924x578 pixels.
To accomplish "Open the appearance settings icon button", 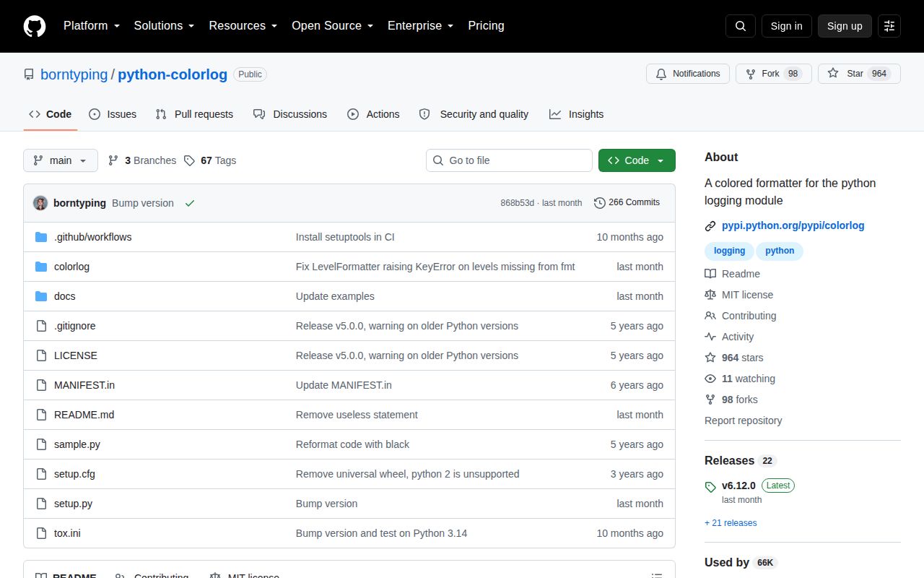I will [x=889, y=26].
